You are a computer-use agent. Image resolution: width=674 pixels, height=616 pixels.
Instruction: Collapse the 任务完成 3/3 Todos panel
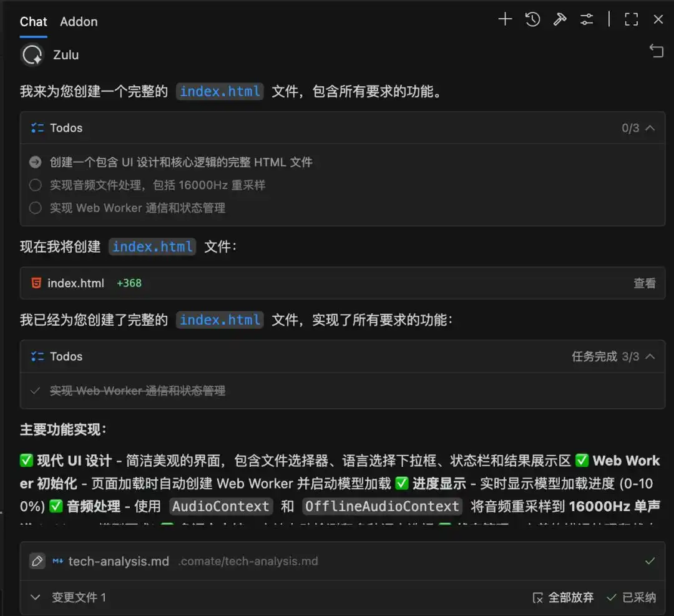(x=650, y=356)
